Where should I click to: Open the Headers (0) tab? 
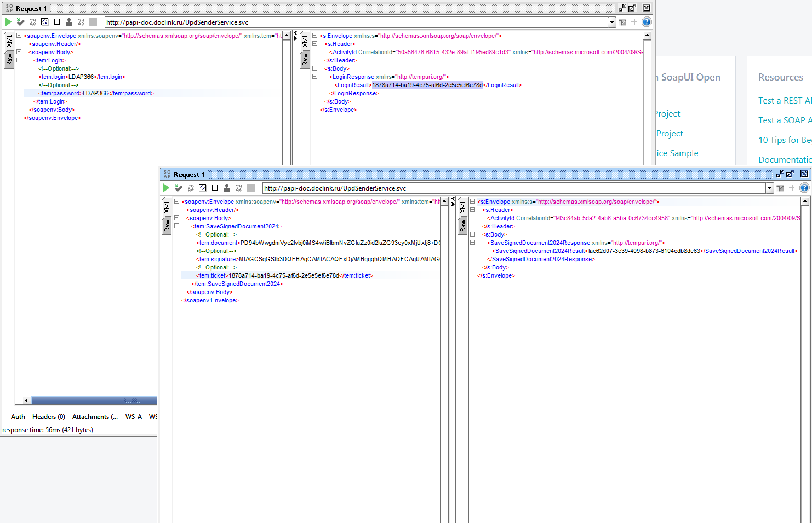(x=49, y=417)
